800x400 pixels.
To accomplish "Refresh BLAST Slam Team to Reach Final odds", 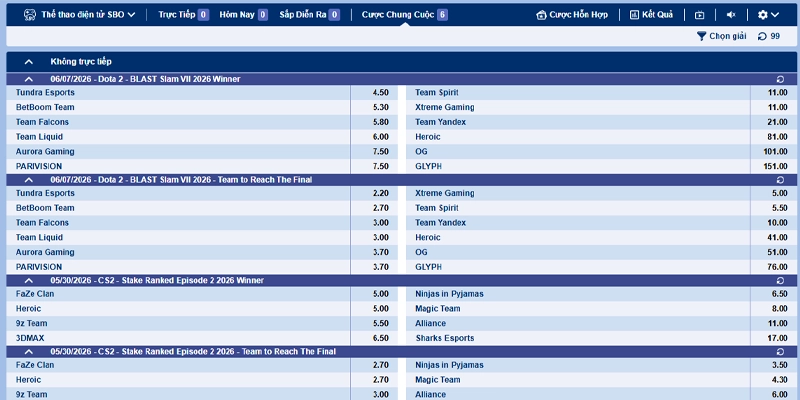I will 780,180.
